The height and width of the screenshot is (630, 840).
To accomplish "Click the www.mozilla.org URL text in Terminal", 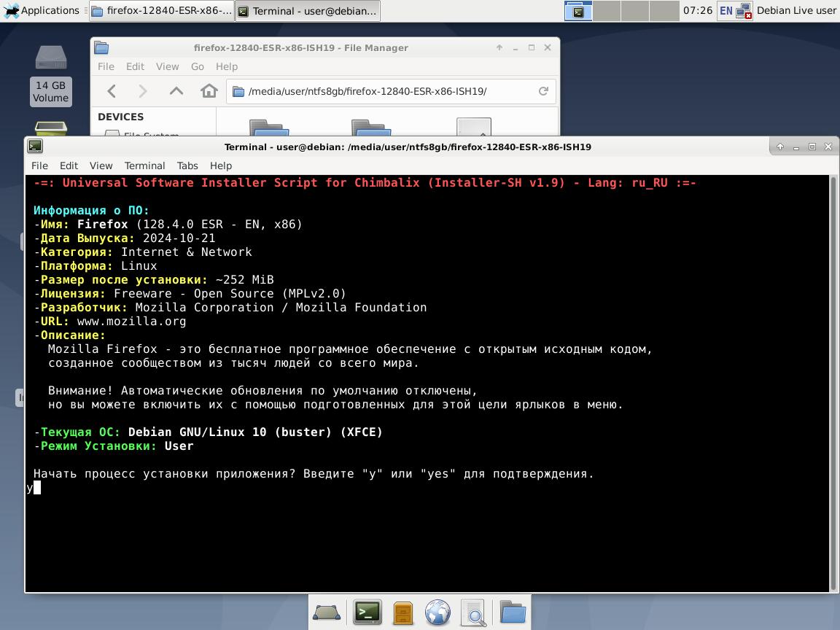I will (131, 322).
